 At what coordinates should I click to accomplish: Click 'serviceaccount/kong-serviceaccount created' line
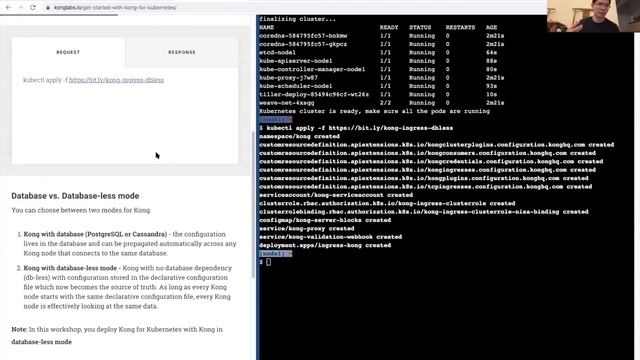pyautogui.click(x=336, y=195)
